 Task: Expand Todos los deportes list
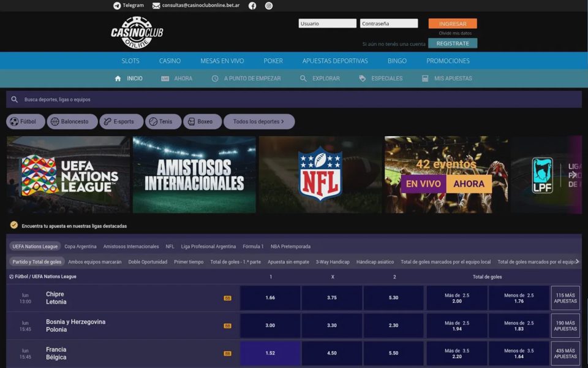pyautogui.click(x=259, y=121)
